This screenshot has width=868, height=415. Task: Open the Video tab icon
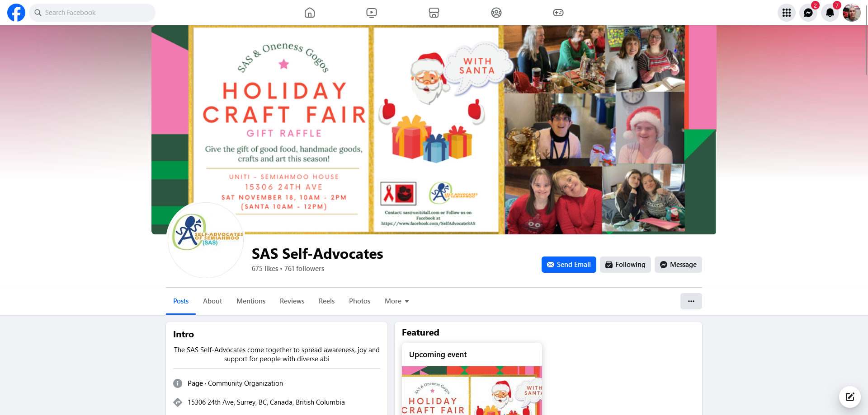point(372,13)
